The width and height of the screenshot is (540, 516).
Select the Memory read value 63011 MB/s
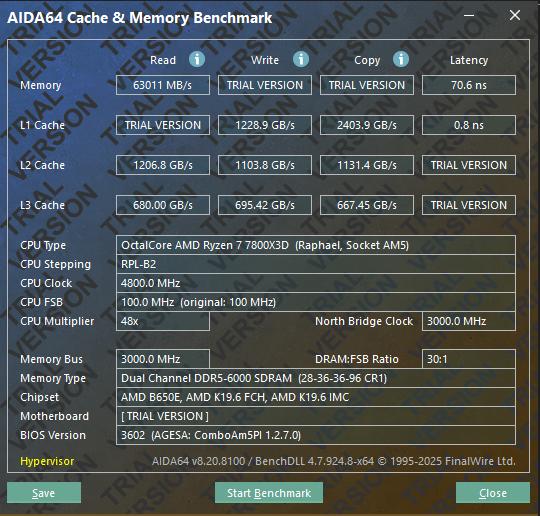pos(163,85)
